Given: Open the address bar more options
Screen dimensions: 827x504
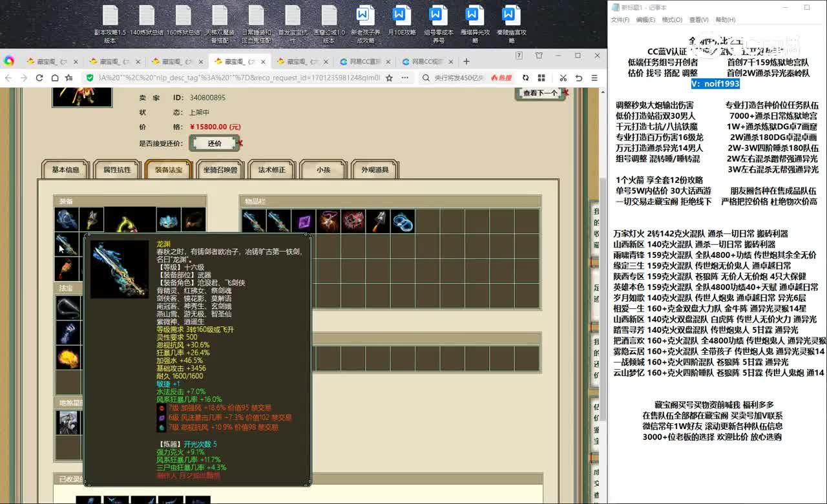Looking at the screenshot, I should click(x=405, y=78).
